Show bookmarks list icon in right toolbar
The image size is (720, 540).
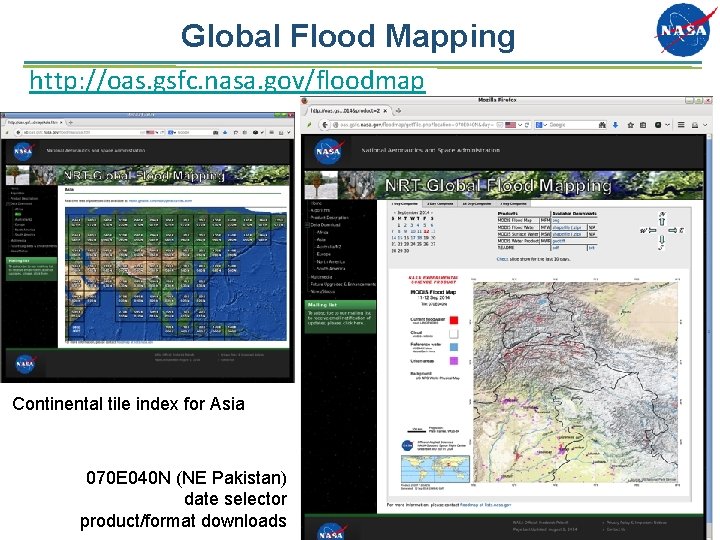643,125
